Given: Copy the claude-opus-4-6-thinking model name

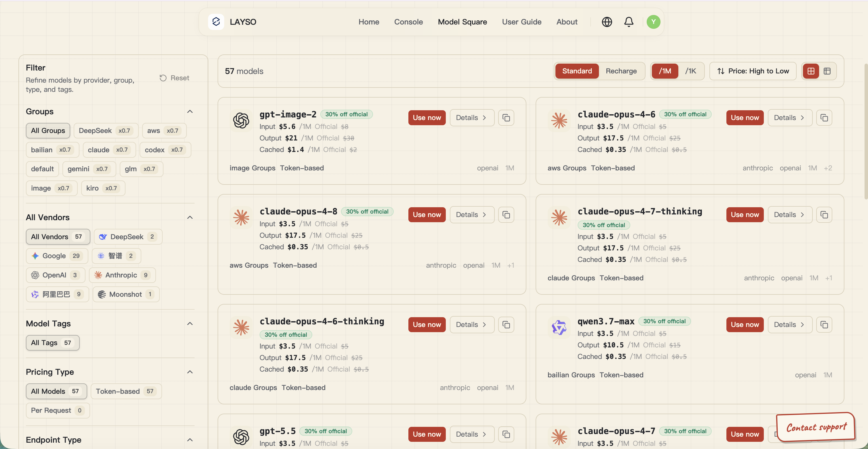Looking at the screenshot, I should click(x=506, y=325).
